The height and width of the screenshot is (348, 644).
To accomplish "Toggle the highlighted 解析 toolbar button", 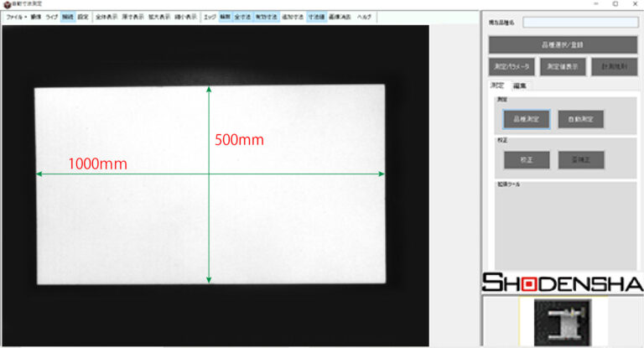I will coord(68,17).
